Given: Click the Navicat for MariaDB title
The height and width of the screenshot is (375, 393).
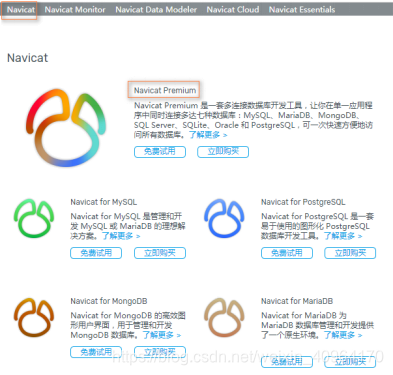Looking at the screenshot, I should click(297, 301).
